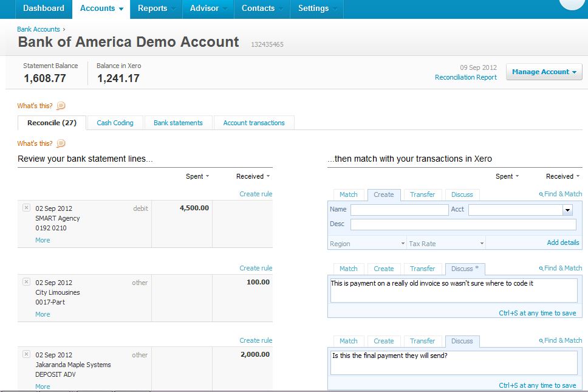
Task: Switch to the Cash Coding tab
Action: 115,123
